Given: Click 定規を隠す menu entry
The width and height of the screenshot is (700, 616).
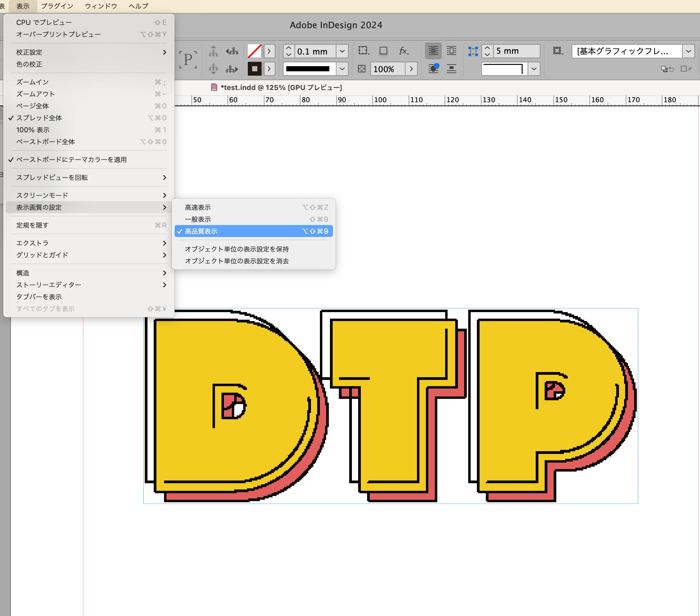Looking at the screenshot, I should click(33, 225).
